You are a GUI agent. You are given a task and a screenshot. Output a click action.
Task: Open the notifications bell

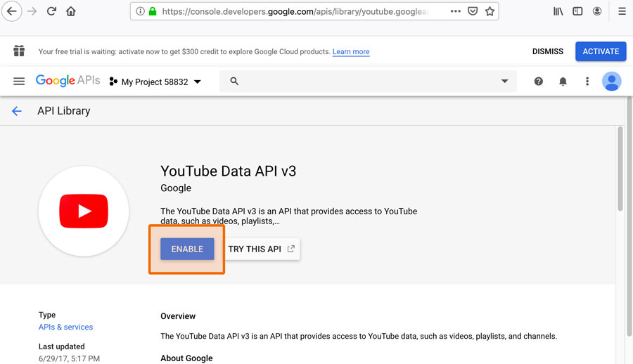pos(563,82)
